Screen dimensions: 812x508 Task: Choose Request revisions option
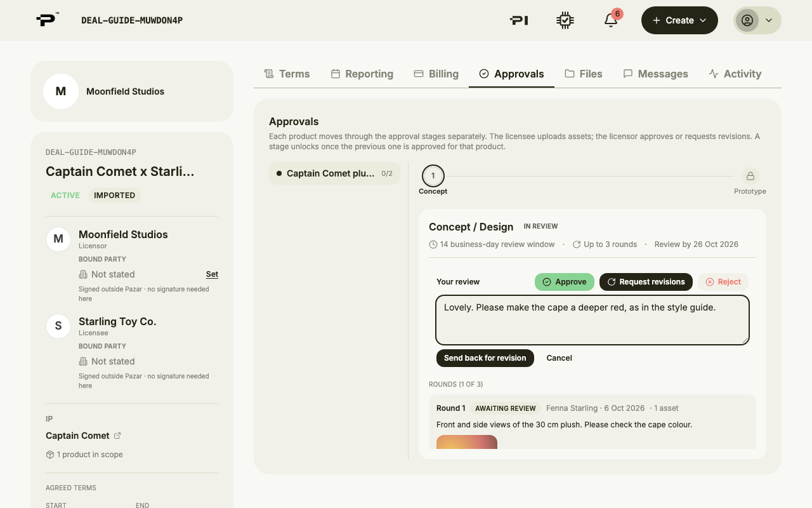646,282
